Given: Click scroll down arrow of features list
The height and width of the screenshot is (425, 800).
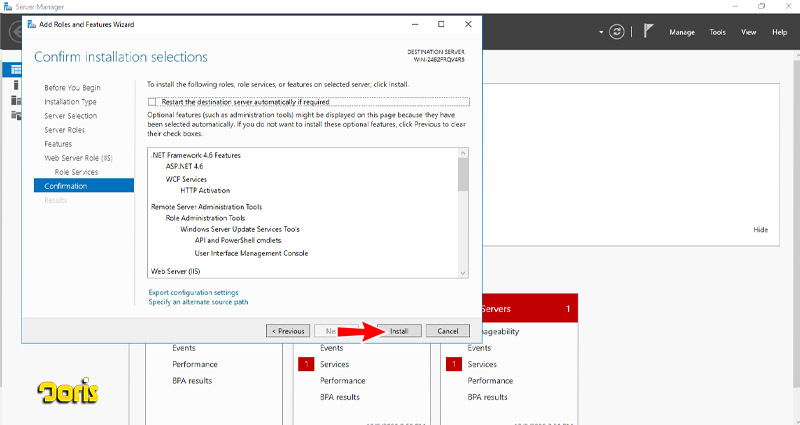Looking at the screenshot, I should pos(463,273).
